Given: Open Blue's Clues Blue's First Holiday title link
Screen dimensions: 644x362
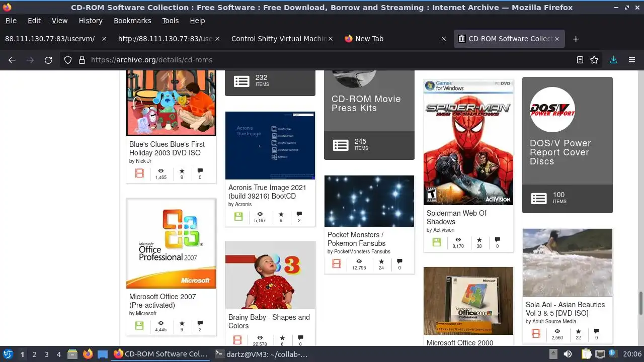Looking at the screenshot, I should tap(167, 148).
